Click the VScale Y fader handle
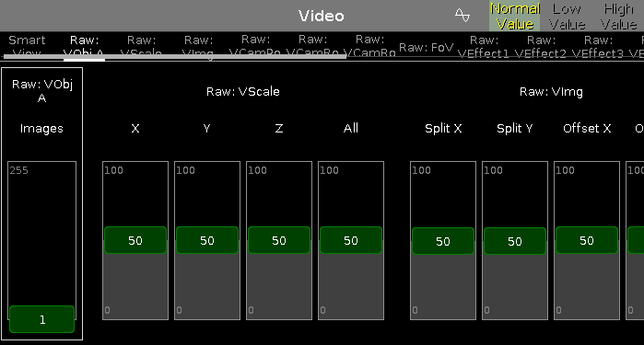Viewport: 644px width, 345px height. click(x=207, y=240)
